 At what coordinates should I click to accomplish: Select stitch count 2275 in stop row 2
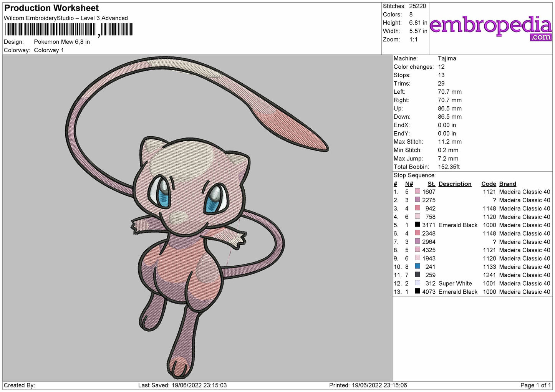[429, 200]
